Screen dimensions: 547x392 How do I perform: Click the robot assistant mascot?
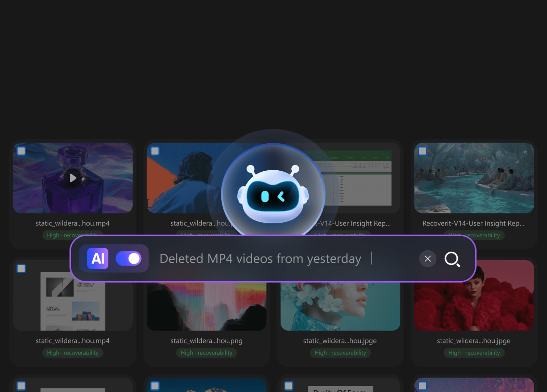(273, 195)
